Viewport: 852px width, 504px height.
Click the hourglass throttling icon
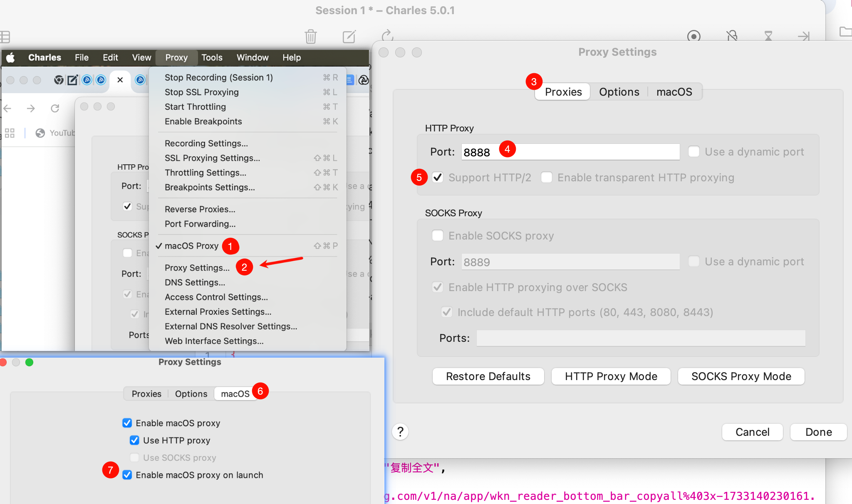[x=768, y=36]
